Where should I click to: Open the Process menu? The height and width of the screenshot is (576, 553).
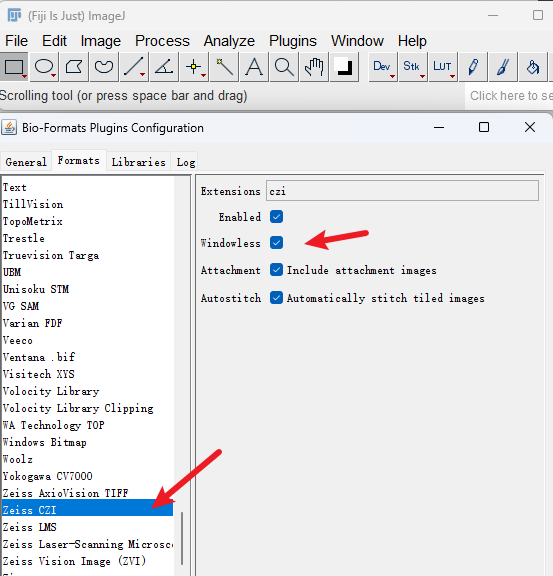[x=162, y=41]
